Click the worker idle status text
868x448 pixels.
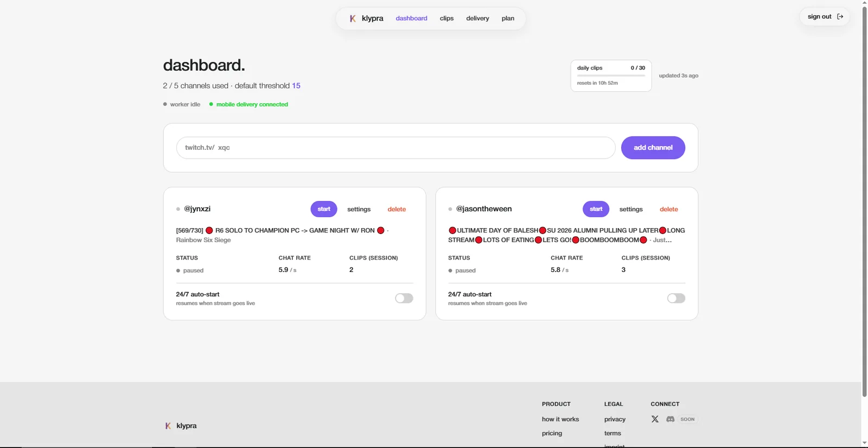(185, 104)
